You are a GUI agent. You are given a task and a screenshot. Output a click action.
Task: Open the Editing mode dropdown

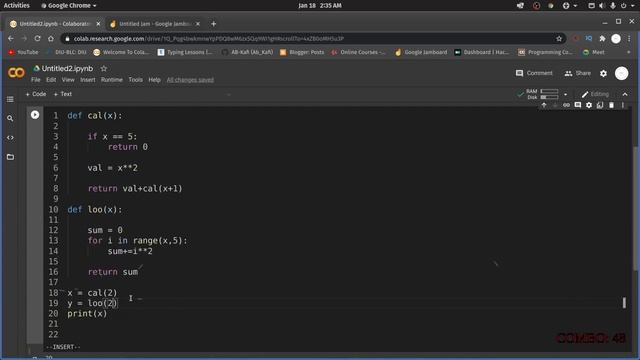(595, 94)
